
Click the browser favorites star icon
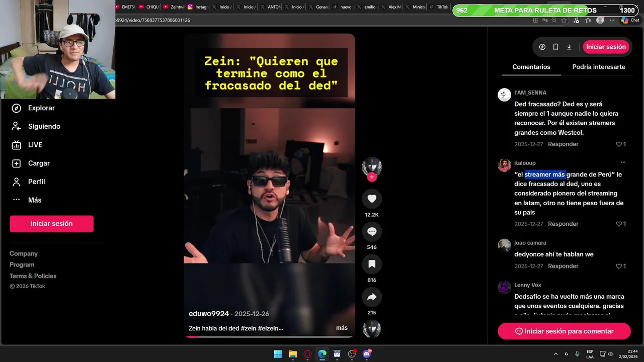(x=564, y=20)
